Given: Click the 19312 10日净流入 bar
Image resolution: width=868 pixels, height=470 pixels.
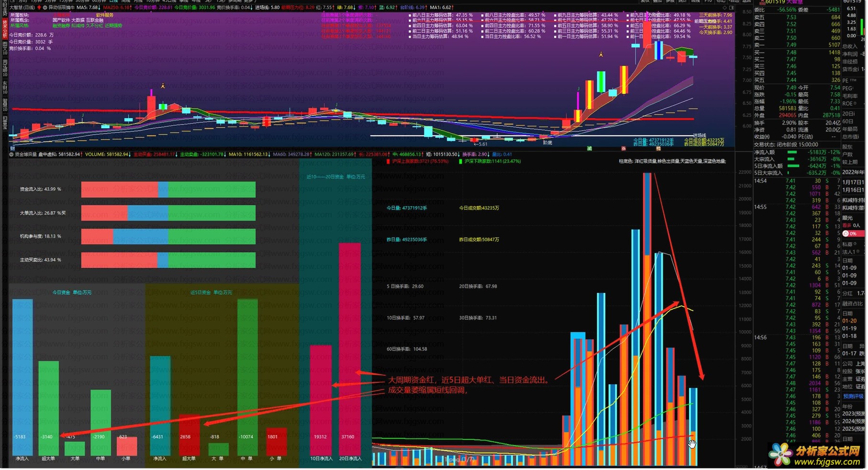Looking at the screenshot, I should pyautogui.click(x=321, y=400).
